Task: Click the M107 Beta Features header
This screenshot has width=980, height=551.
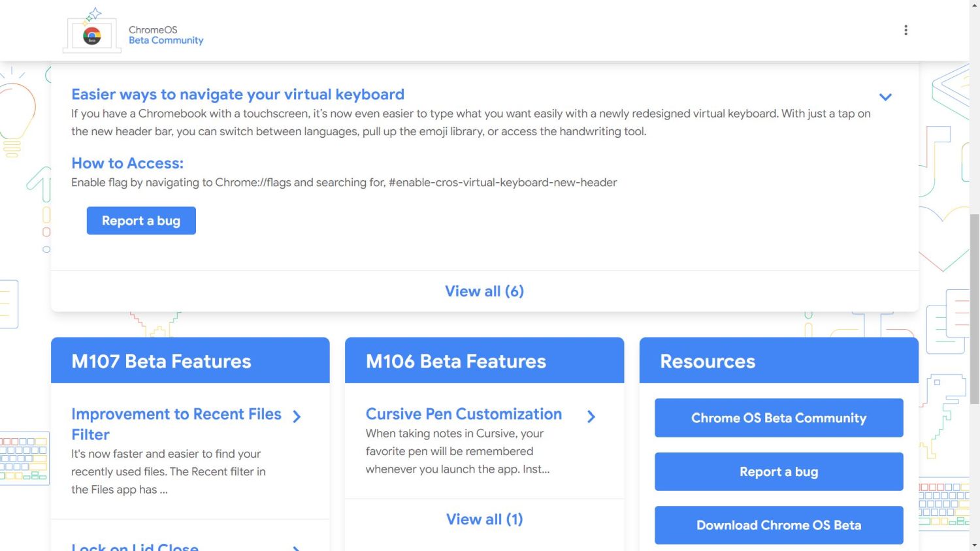Action: [161, 361]
